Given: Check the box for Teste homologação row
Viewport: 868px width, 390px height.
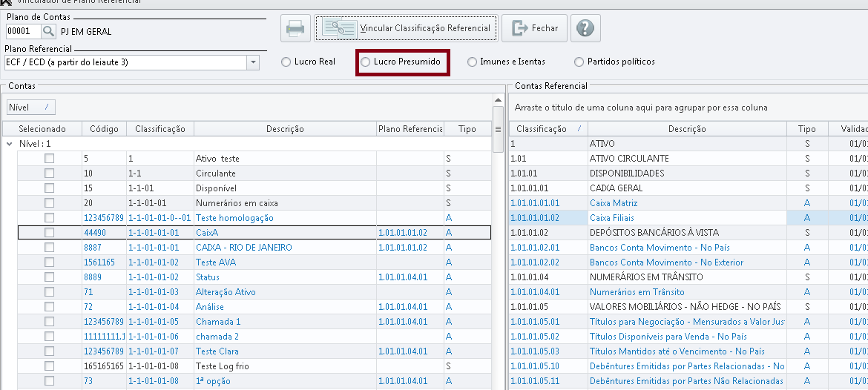Looking at the screenshot, I should [49, 218].
